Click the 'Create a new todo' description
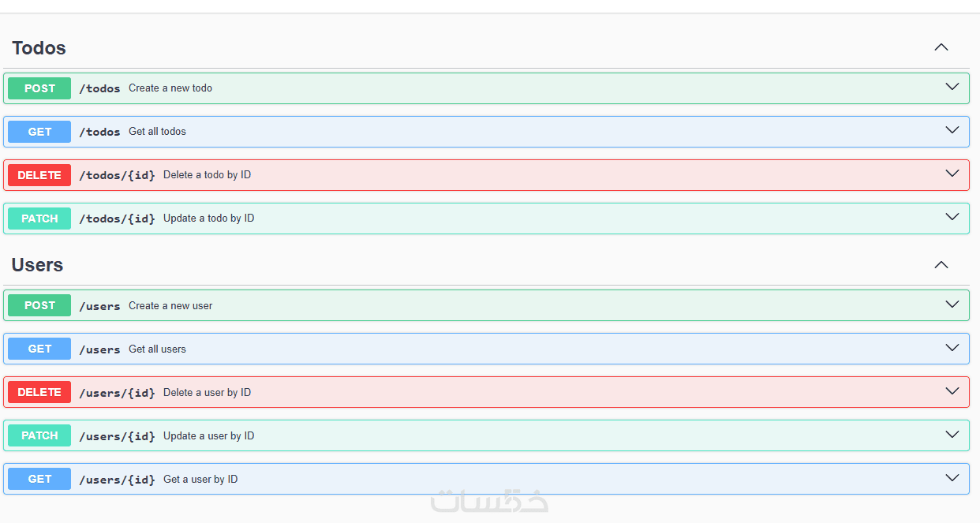This screenshot has width=980, height=523. (170, 88)
